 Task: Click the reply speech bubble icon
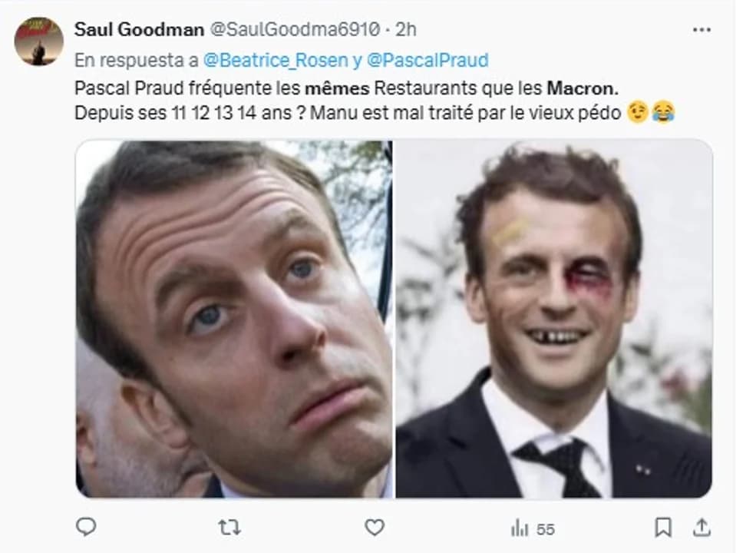click(86, 526)
